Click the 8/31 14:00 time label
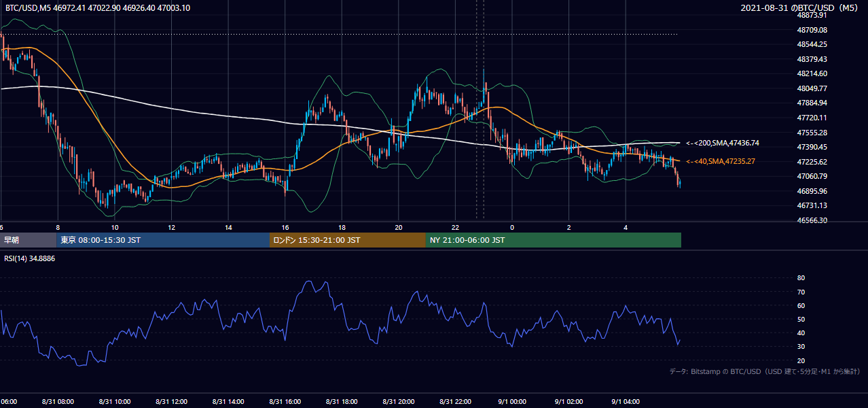868x408 pixels. coord(228,402)
